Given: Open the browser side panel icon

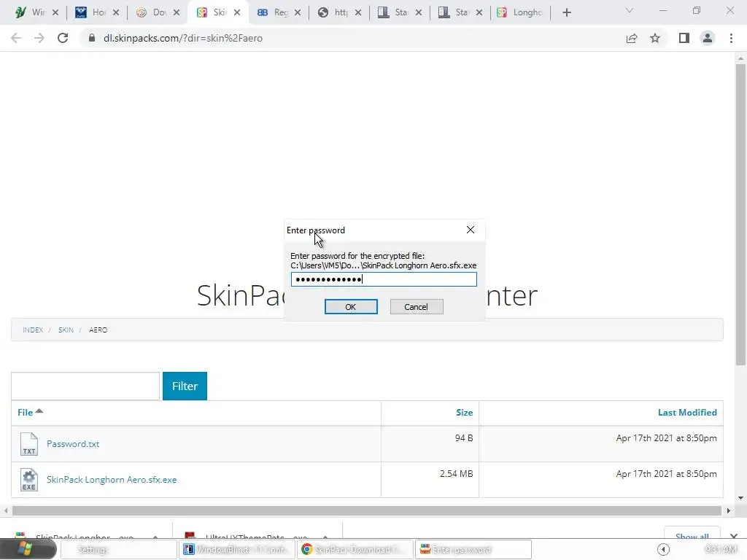Looking at the screenshot, I should point(684,38).
